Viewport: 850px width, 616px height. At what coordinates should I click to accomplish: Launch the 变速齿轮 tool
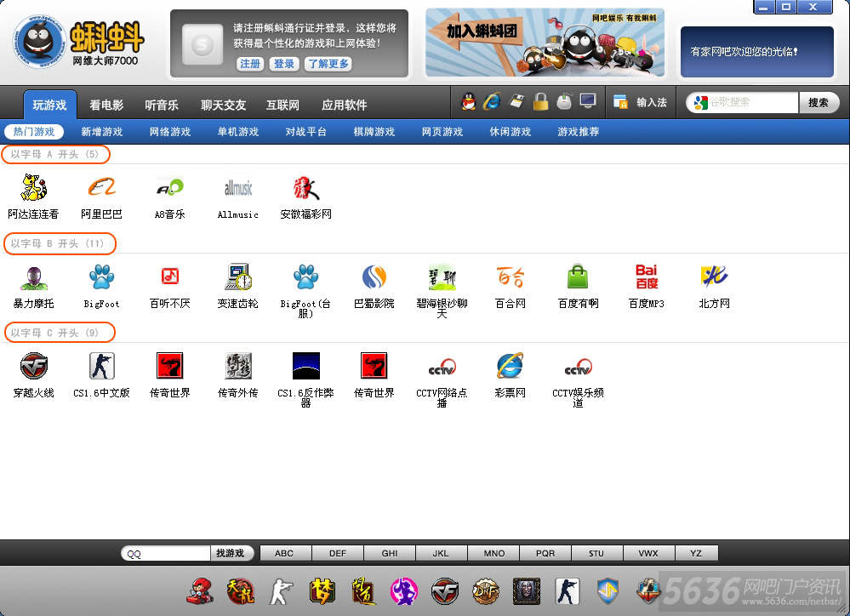point(238,287)
